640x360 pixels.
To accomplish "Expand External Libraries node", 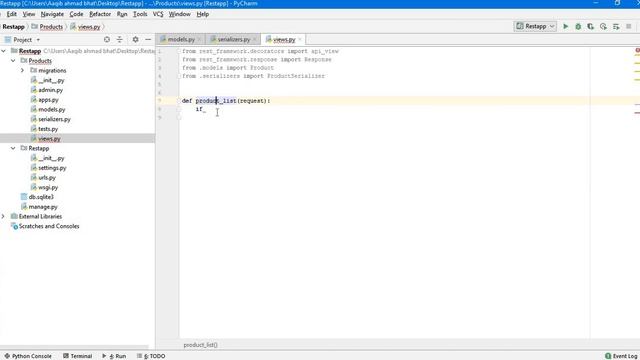I will (x=4, y=216).
